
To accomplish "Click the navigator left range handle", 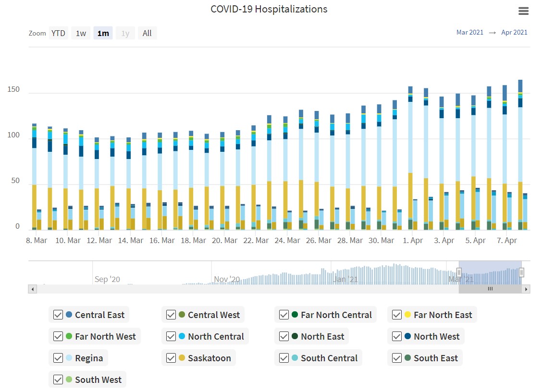I will (459, 272).
